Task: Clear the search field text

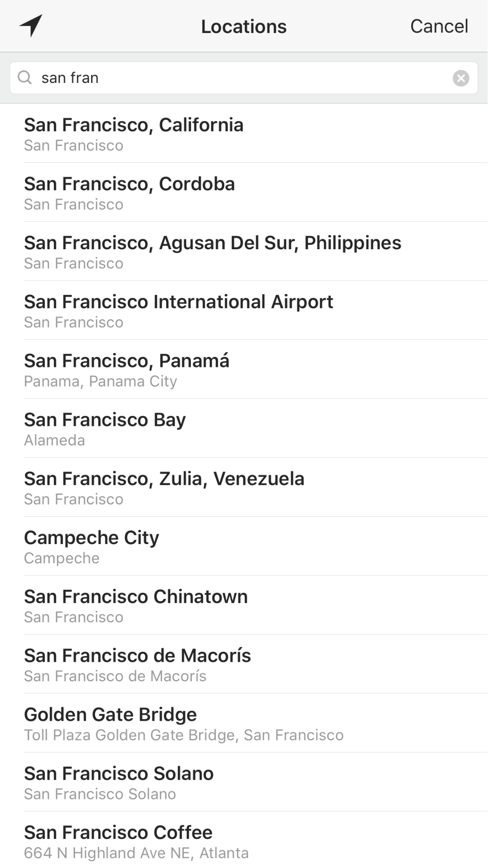Action: tap(461, 78)
